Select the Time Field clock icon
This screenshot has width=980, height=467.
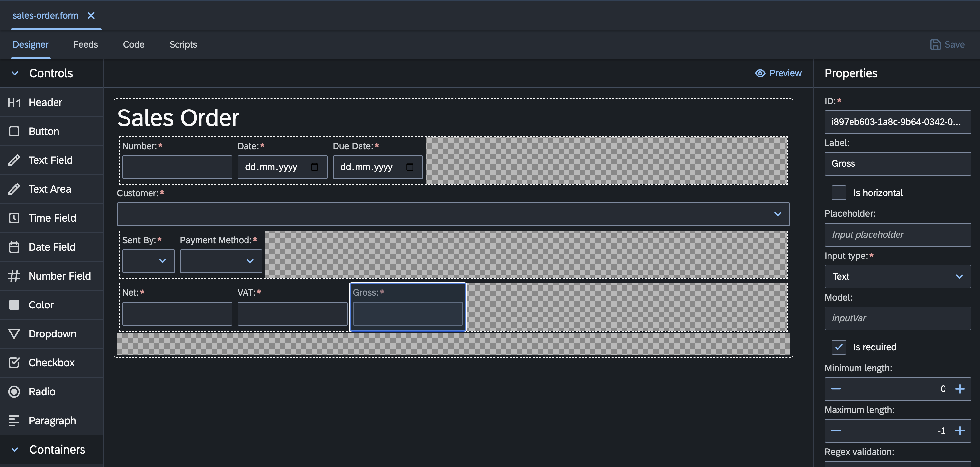(x=14, y=218)
